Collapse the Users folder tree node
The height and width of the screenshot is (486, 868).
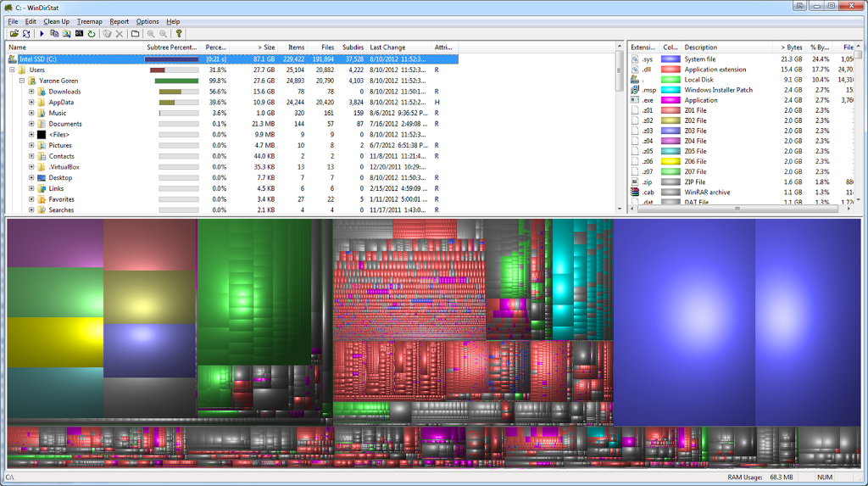13,70
